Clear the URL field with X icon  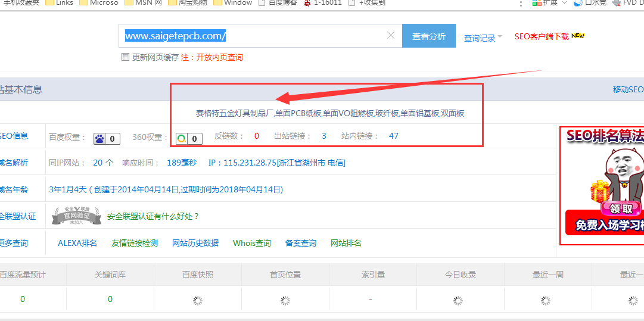(x=391, y=36)
